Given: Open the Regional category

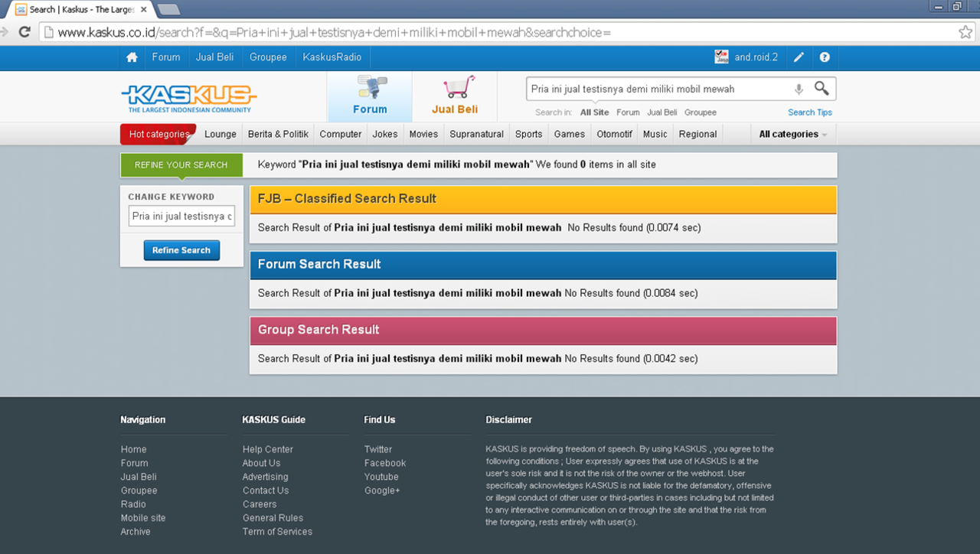Looking at the screenshot, I should pos(698,134).
